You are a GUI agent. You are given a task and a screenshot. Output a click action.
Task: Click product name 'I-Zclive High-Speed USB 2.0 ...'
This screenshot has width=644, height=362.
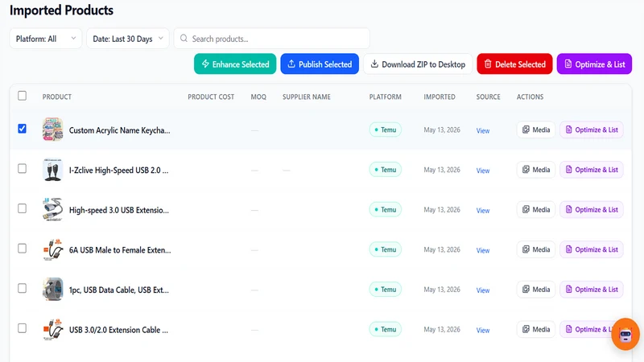[118, 170]
